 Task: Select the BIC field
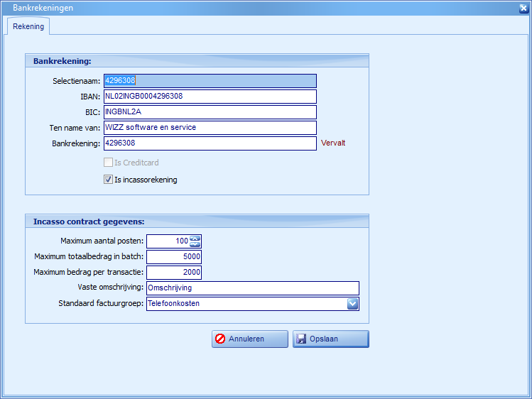(210, 112)
